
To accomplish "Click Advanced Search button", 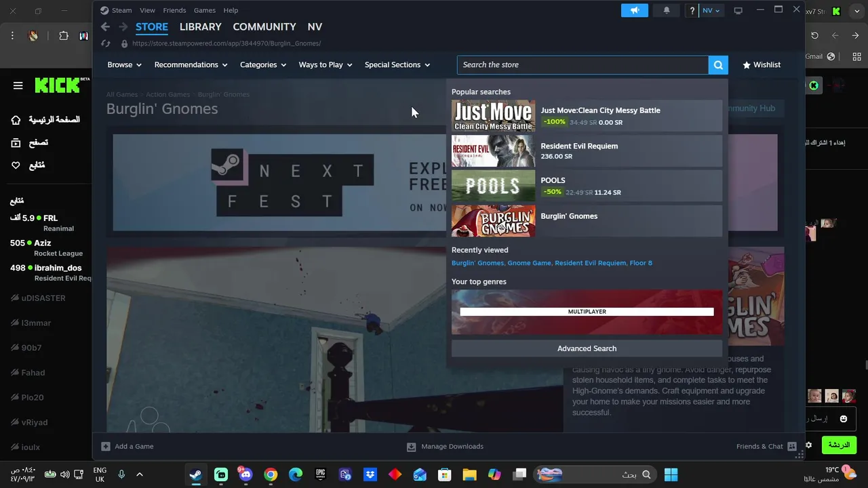I will tap(587, 348).
